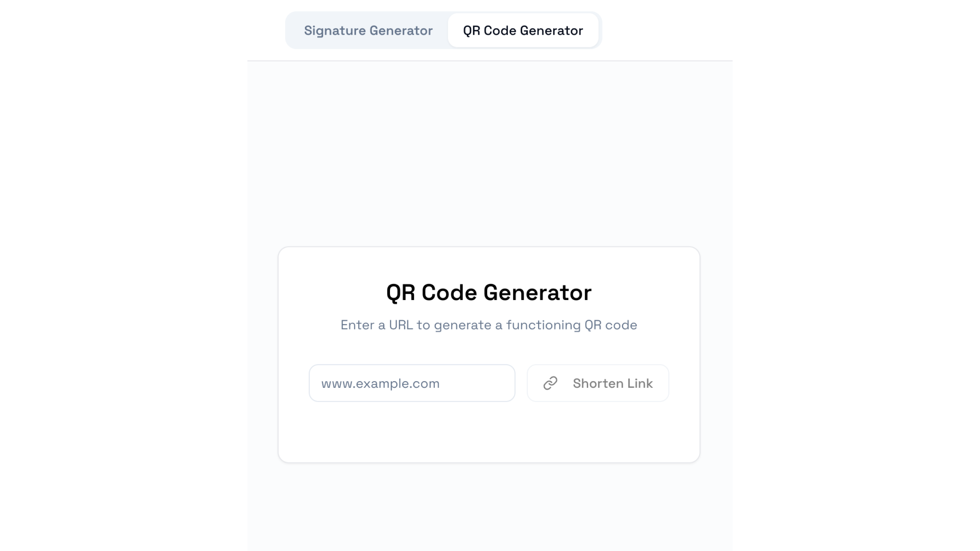Viewport: 980px width, 551px height.
Task: Select the URL text box in the card
Action: click(412, 383)
